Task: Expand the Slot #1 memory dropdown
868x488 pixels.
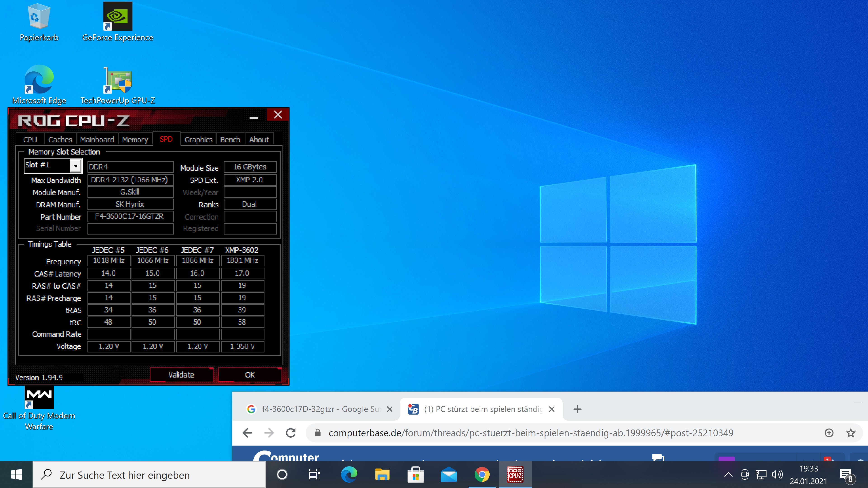Action: pos(75,165)
